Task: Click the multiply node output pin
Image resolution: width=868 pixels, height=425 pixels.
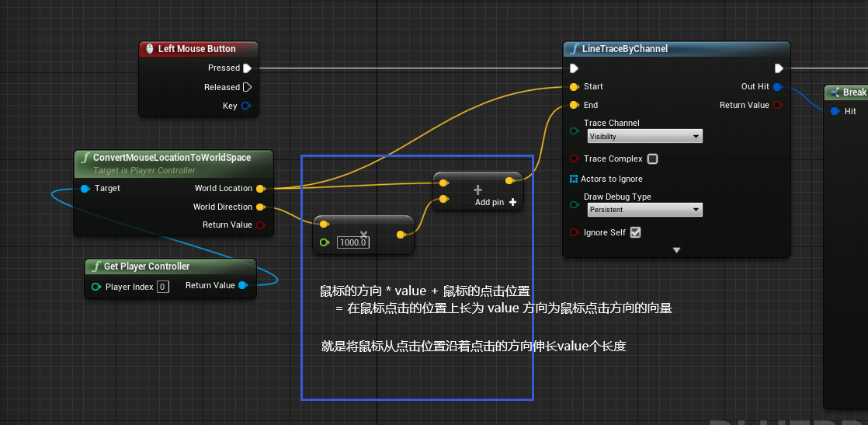Action: tap(401, 235)
